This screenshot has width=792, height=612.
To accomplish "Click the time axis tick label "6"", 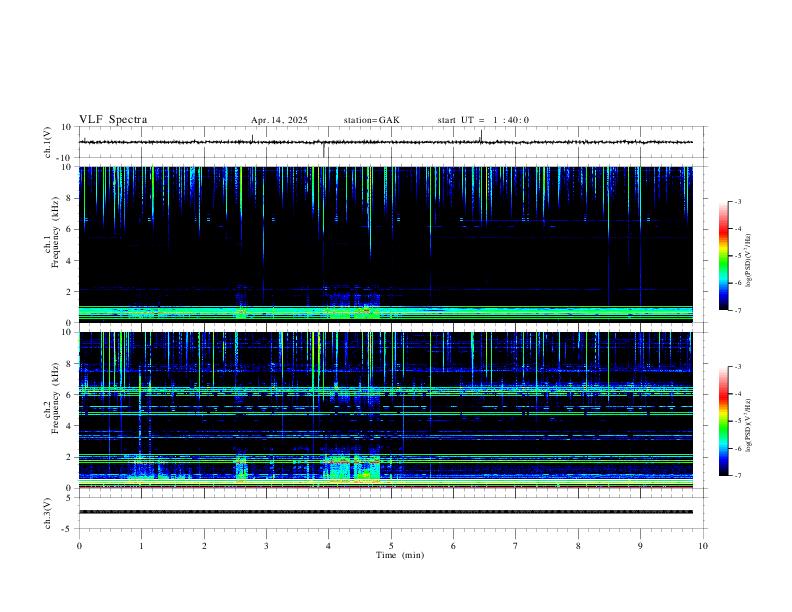I will [x=454, y=546].
